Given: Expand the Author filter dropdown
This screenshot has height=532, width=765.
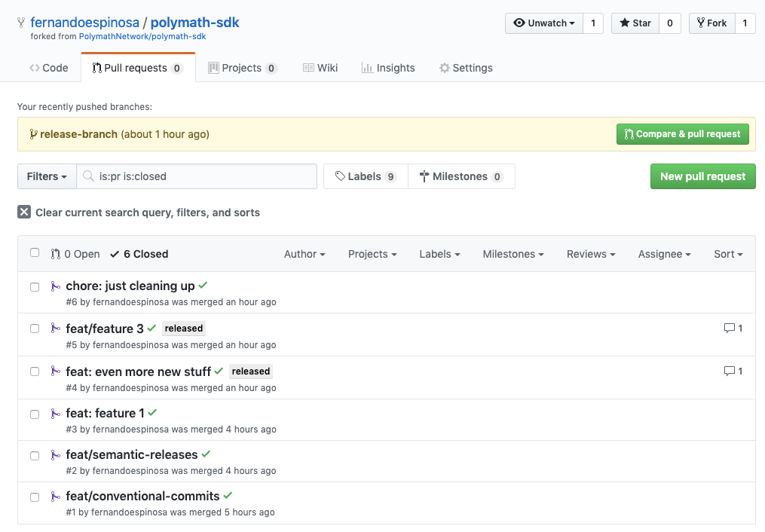Looking at the screenshot, I should [304, 254].
